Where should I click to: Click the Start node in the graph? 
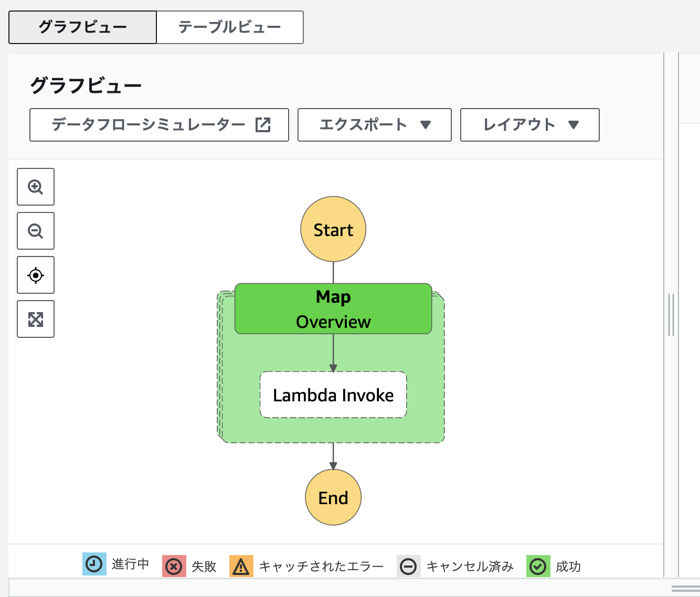[333, 229]
